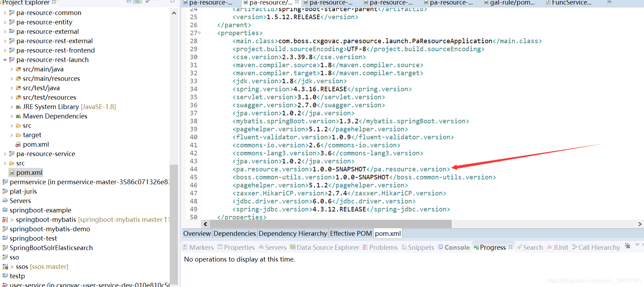Select the springboot-test project icon

5,238
